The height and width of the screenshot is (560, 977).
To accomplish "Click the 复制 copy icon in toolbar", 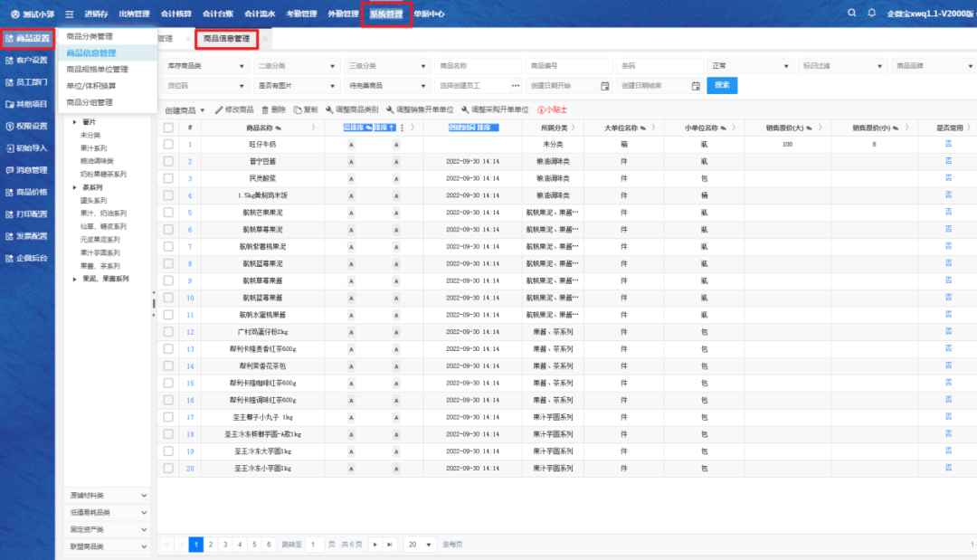I will pos(298,109).
